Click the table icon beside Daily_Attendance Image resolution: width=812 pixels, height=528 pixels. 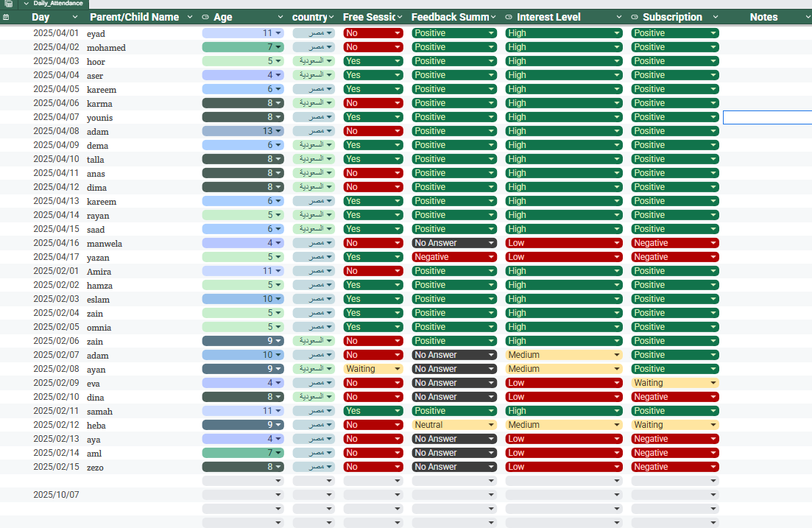tap(9, 4)
